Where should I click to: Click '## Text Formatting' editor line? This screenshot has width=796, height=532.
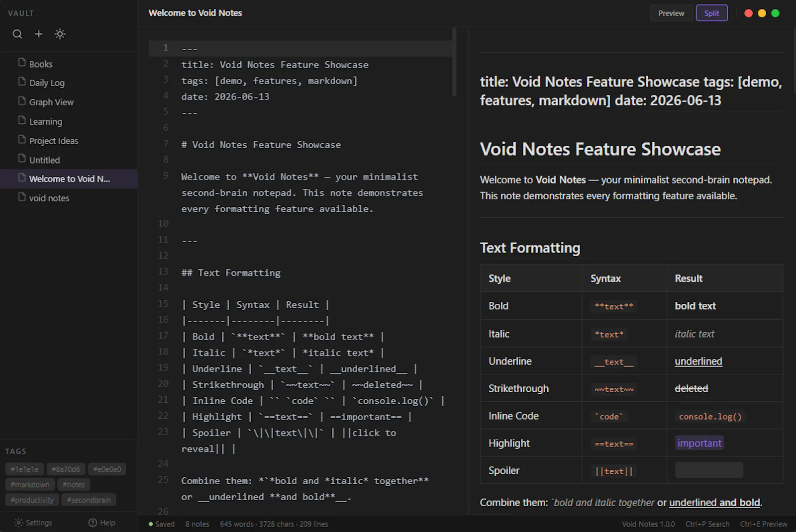tap(231, 273)
